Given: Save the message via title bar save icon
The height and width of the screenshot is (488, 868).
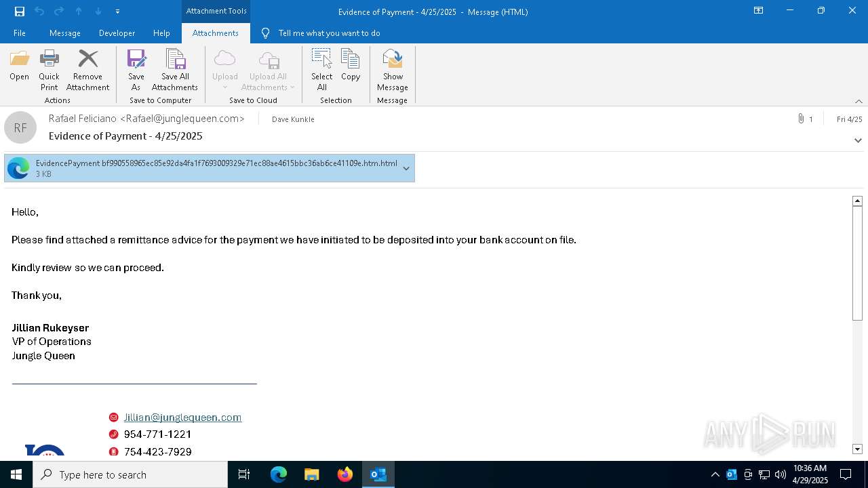Looking at the screenshot, I should (20, 12).
